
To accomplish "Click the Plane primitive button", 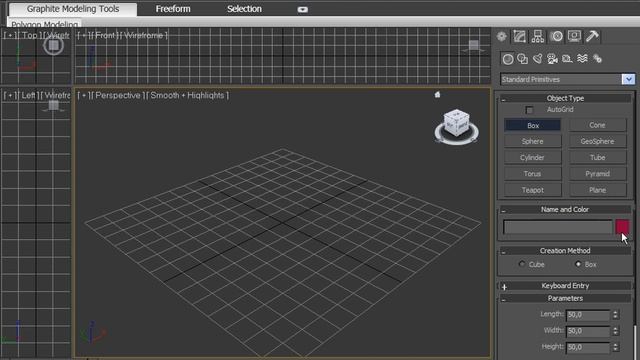I will pos(597,190).
